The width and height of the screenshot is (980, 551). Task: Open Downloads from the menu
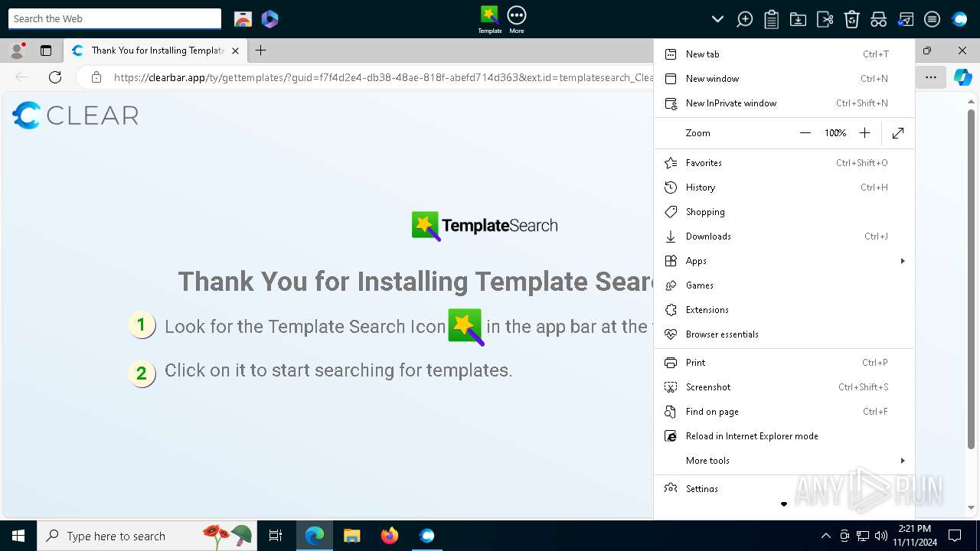pos(784,236)
